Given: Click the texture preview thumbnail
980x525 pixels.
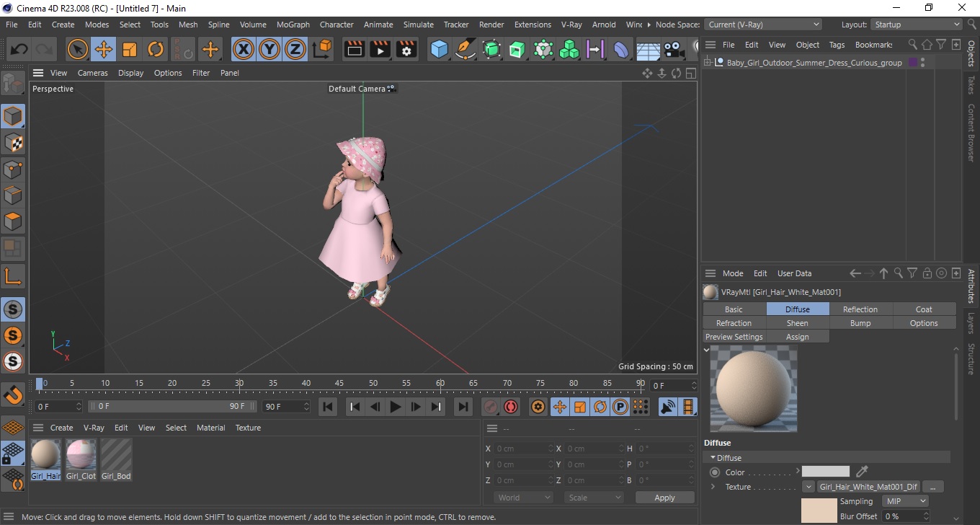Looking at the screenshot, I should click(x=819, y=510).
